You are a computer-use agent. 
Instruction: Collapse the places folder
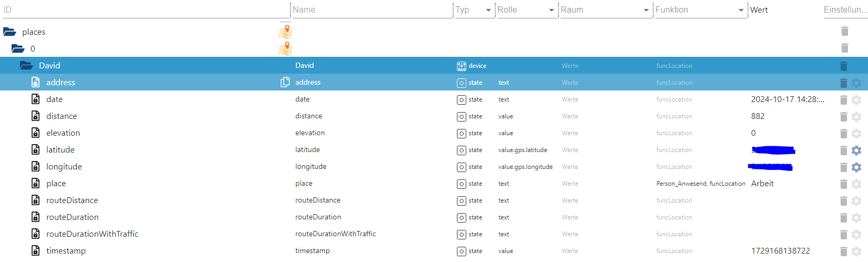pyautogui.click(x=9, y=32)
